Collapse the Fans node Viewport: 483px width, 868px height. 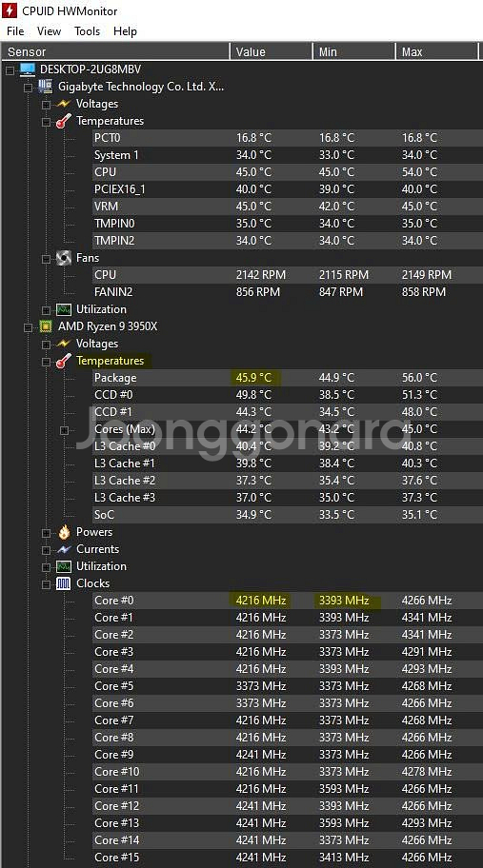(46, 258)
